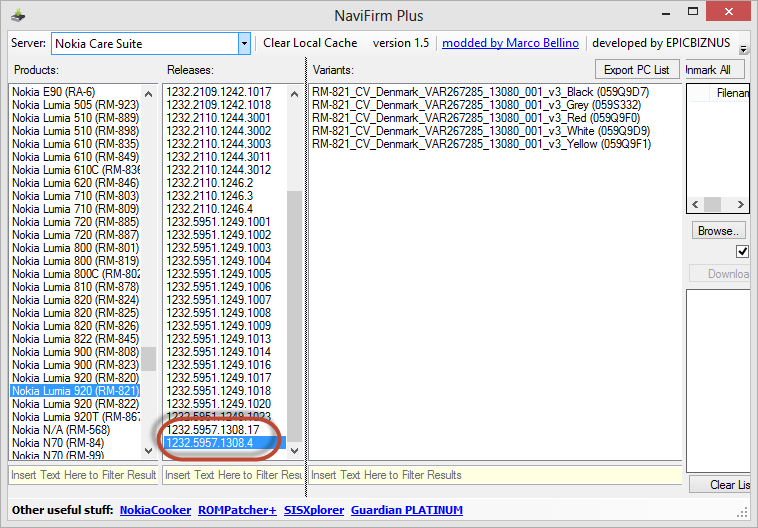Screen dimensions: 758x528
Task: Click the file list left scroll arrow
Action: (x=695, y=205)
